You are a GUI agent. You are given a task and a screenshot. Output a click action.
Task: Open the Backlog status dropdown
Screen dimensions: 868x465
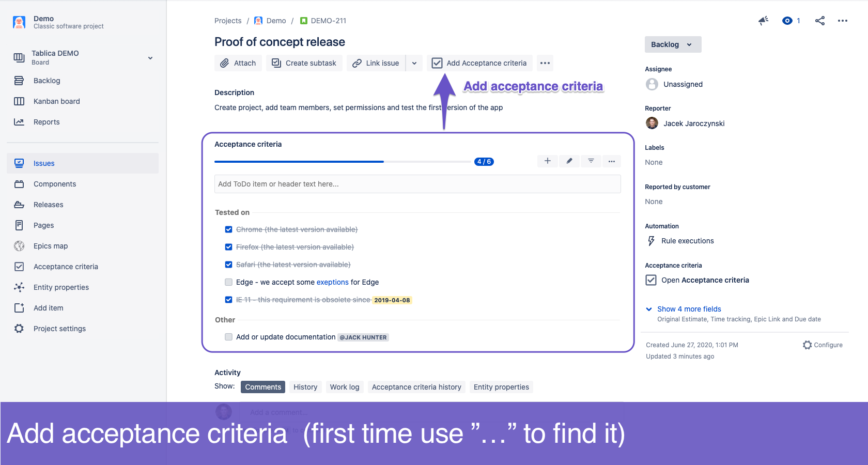(x=672, y=44)
